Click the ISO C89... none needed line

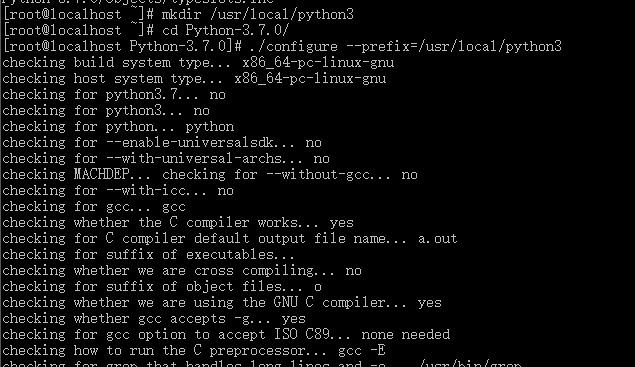pyautogui.click(x=226, y=335)
